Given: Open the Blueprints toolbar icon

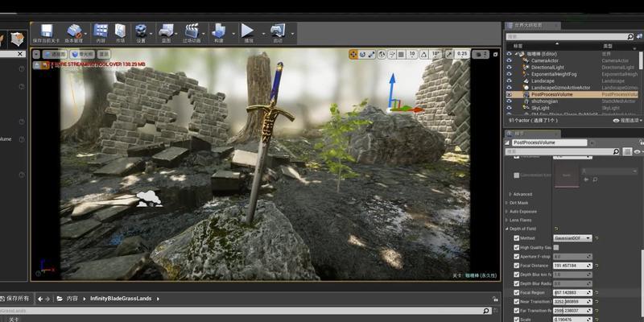Looking at the screenshot, I should click(x=166, y=31).
